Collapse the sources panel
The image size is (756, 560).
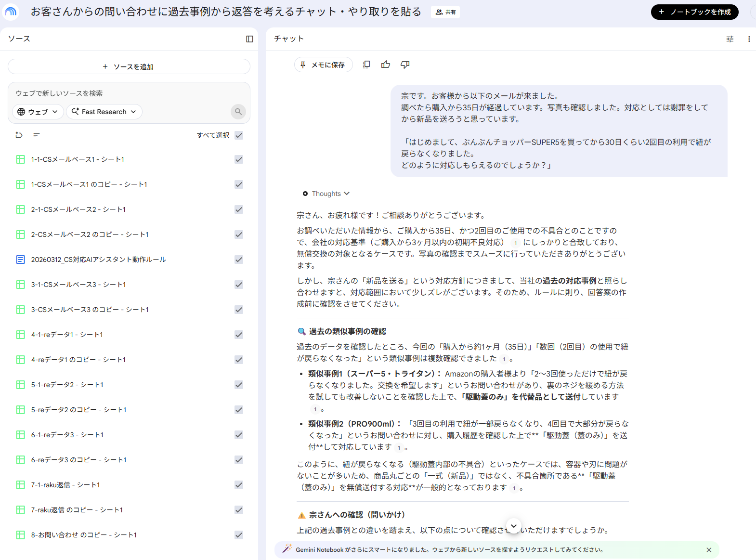click(x=249, y=39)
